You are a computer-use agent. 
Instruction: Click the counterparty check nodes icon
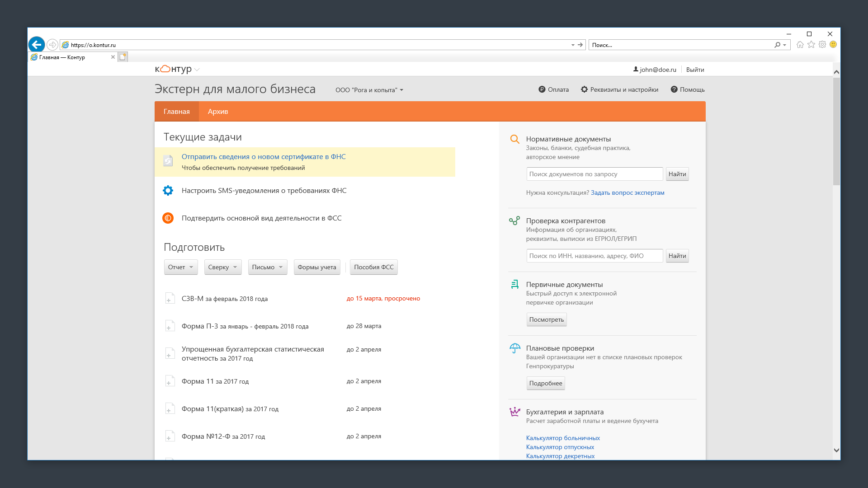514,221
